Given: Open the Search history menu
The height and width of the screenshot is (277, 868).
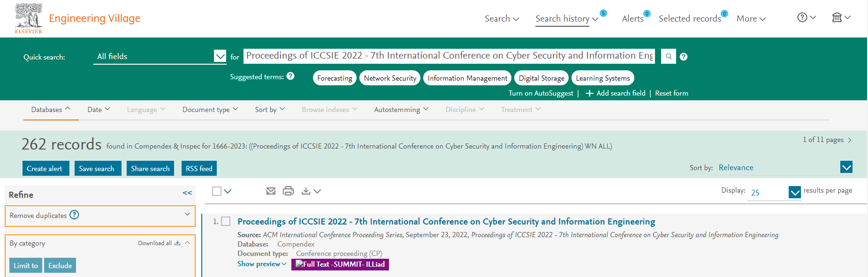Looking at the screenshot, I should 566,19.
